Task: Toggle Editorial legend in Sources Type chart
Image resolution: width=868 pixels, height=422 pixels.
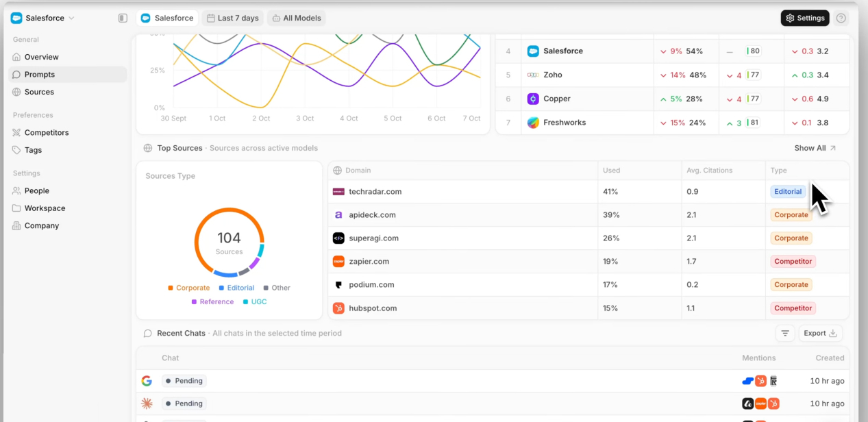Action: click(x=236, y=288)
